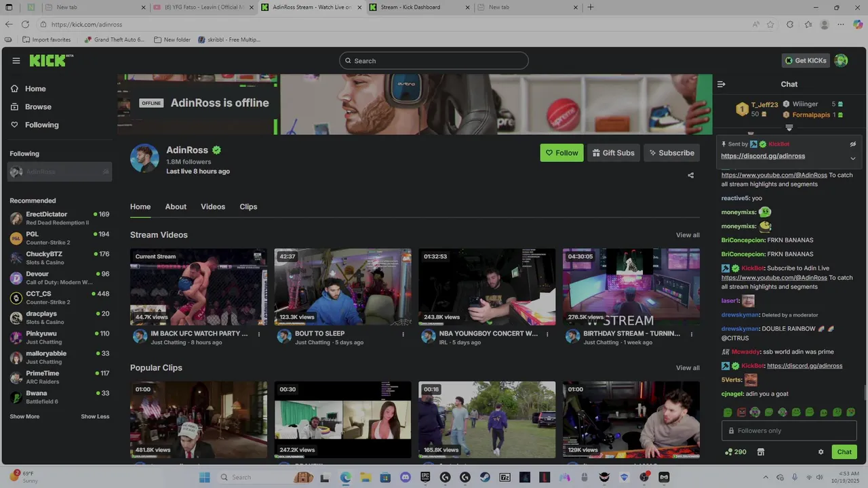Viewport: 868px width, 488px height.
Task: Click the browser back arrow
Action: pos(9,24)
